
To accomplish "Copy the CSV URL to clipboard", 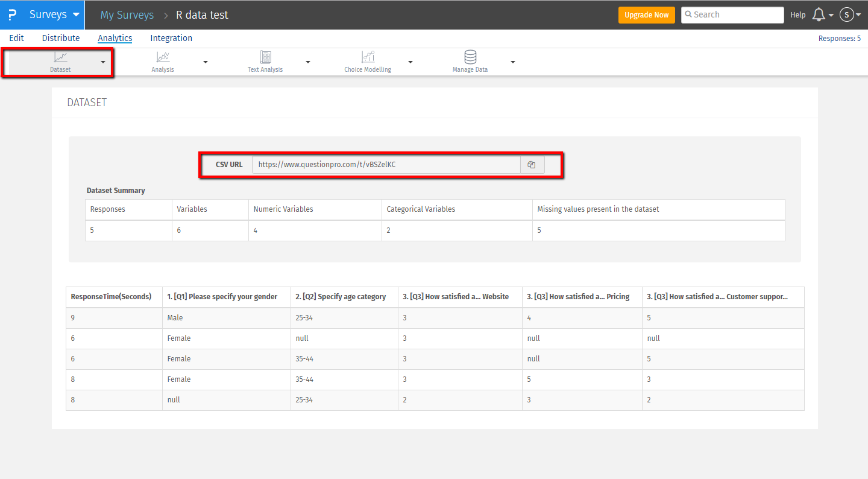I will click(x=532, y=165).
